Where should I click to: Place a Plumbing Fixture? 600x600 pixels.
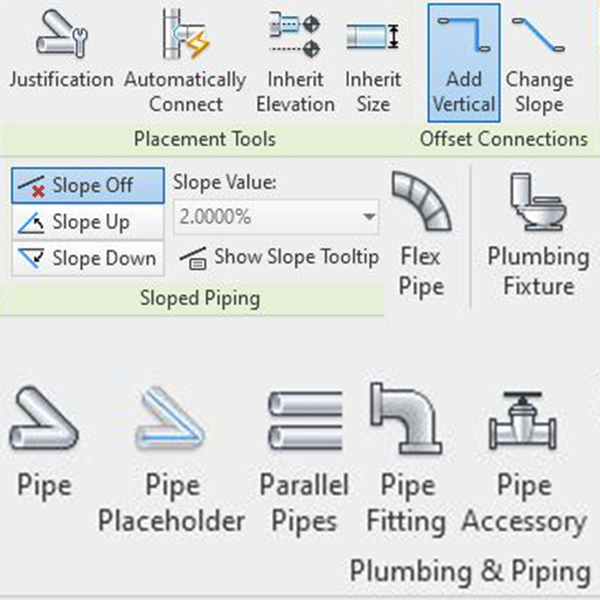(538, 234)
